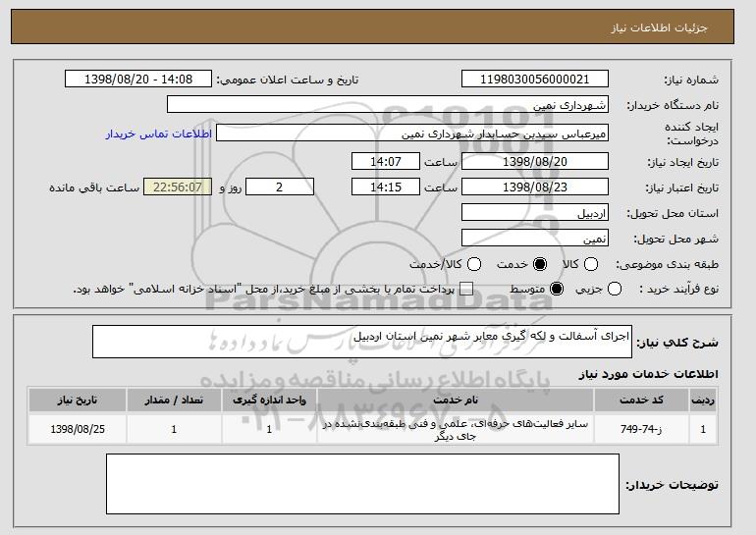The width and height of the screenshot is (756, 535).
Task: Select the خدمت radio button
Action: (x=540, y=264)
